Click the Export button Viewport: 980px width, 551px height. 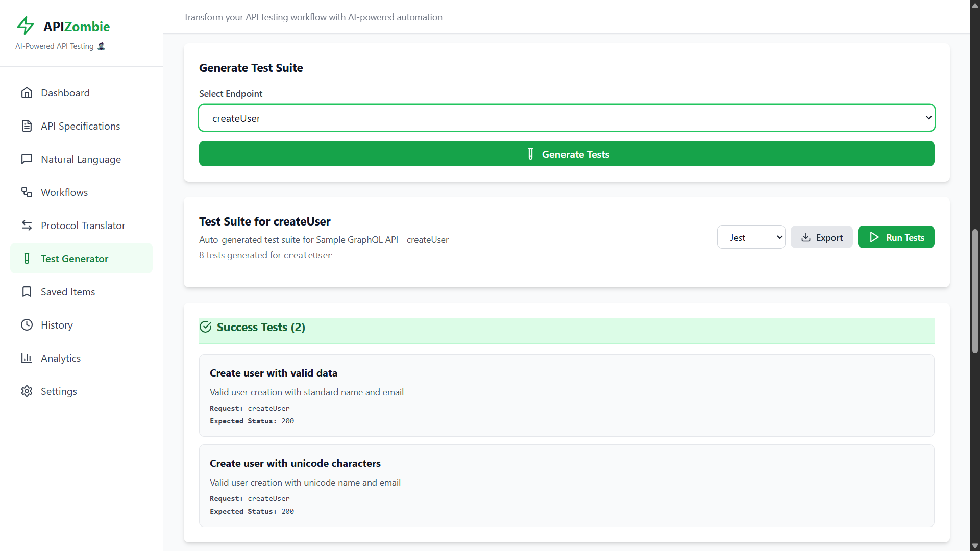pos(821,237)
